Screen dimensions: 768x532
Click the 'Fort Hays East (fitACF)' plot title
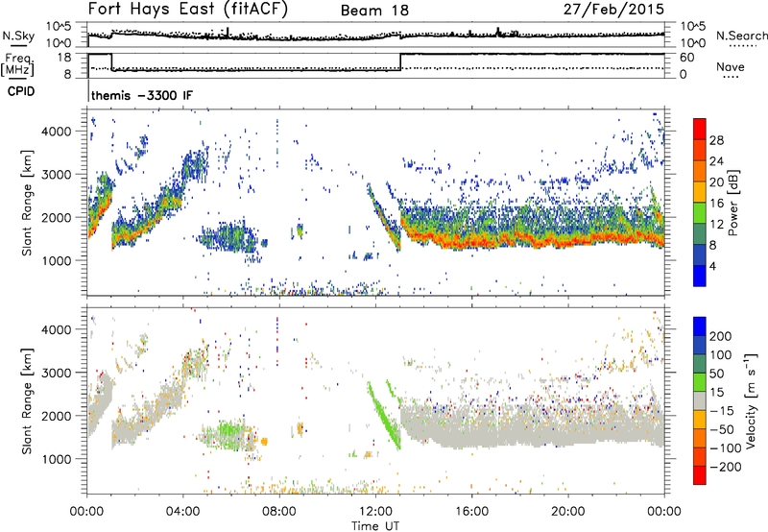pyautogui.click(x=188, y=9)
